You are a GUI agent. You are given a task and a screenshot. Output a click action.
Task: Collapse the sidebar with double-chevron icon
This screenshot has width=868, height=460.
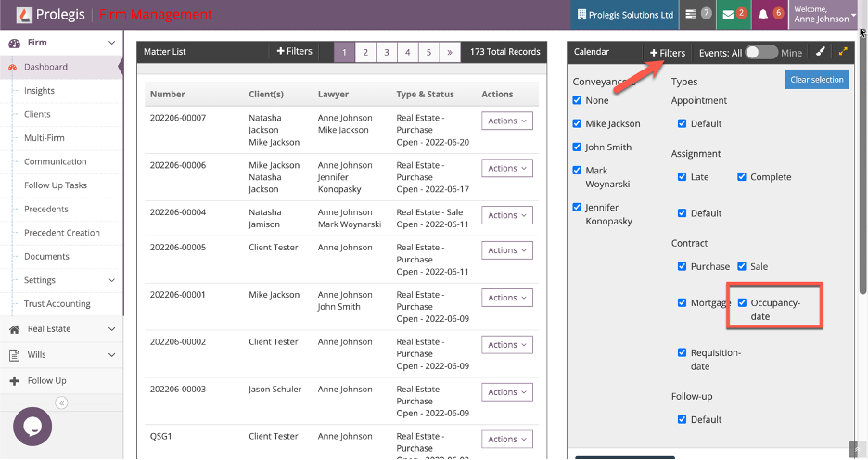pyautogui.click(x=61, y=402)
